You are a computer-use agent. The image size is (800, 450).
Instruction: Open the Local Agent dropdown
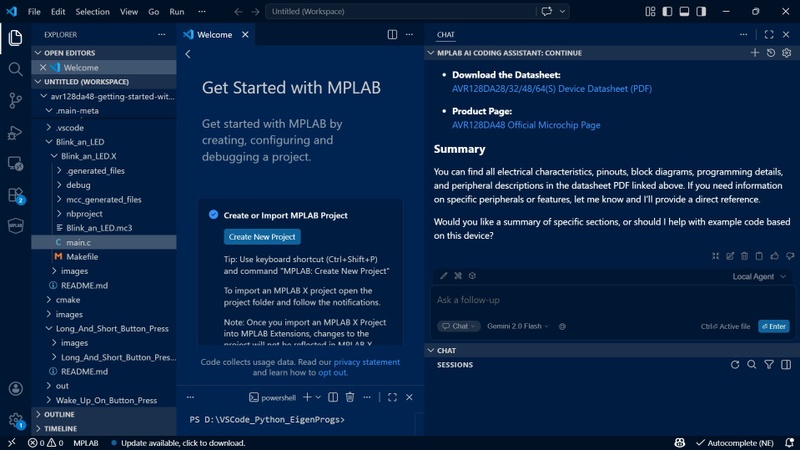point(759,277)
